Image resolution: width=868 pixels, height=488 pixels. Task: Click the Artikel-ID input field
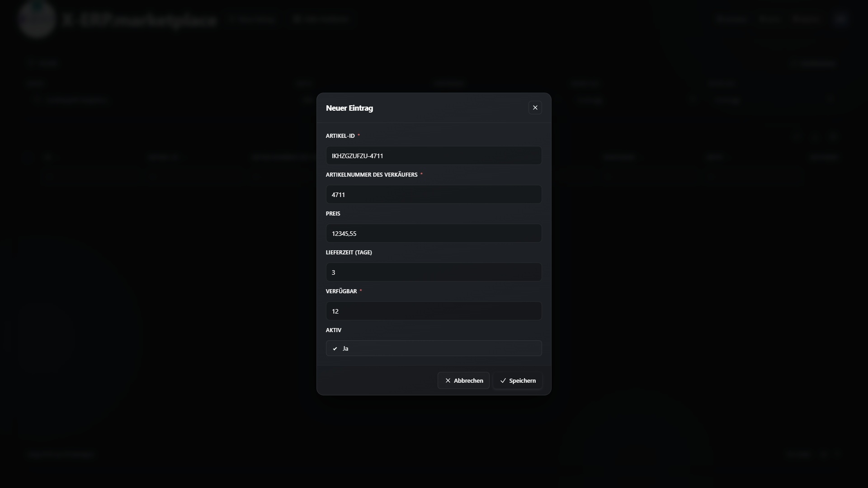point(434,155)
